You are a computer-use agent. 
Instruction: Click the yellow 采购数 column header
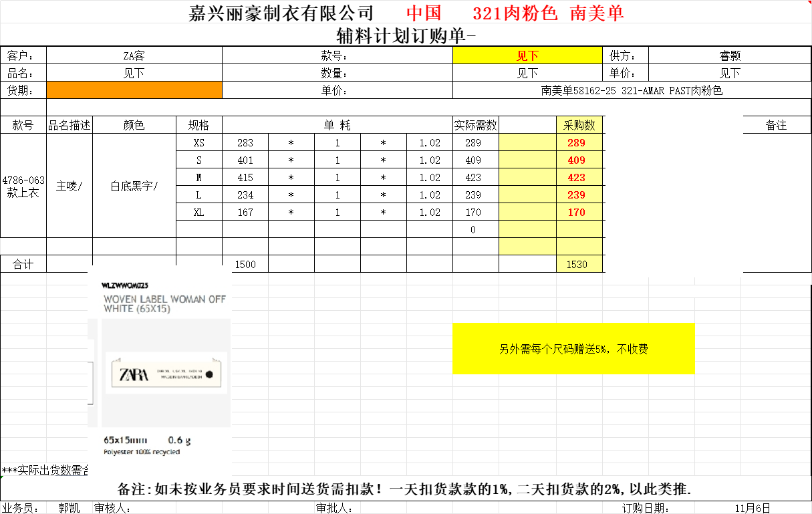579,125
